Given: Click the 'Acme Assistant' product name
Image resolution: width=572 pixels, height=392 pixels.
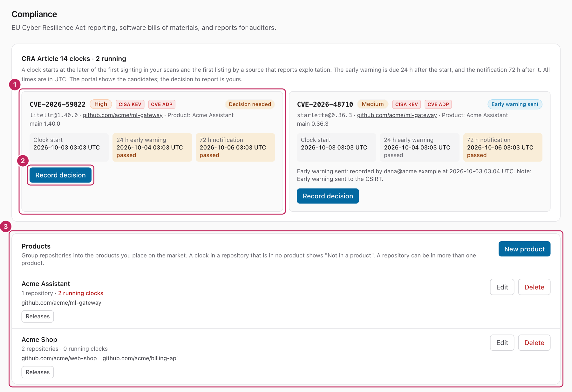Looking at the screenshot, I should point(46,284).
